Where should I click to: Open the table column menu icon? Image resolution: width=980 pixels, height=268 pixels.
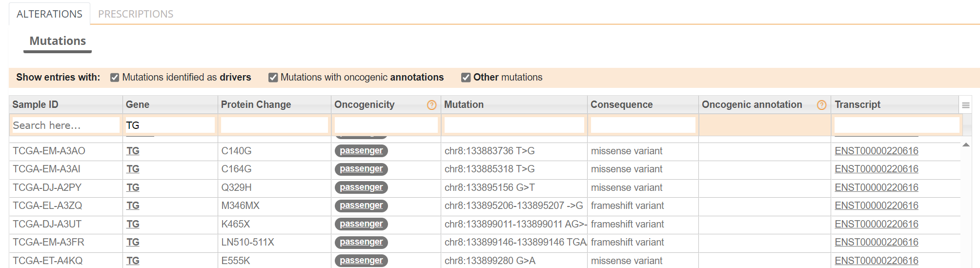pyautogui.click(x=966, y=105)
